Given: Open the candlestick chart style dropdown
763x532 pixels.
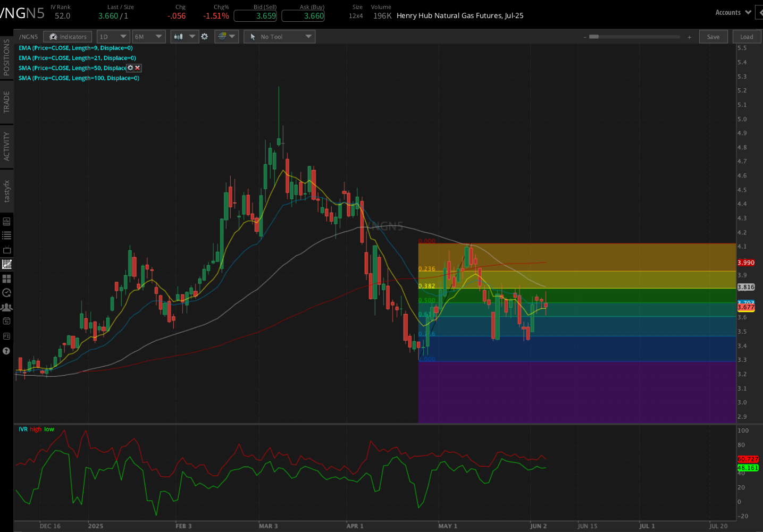Looking at the screenshot, I should coord(184,37).
